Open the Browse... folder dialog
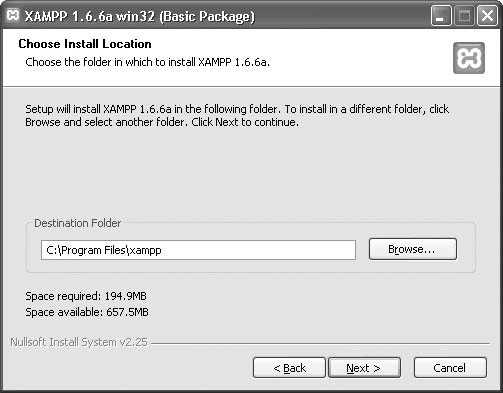Viewport: 503px width, 393px height. pos(413,249)
